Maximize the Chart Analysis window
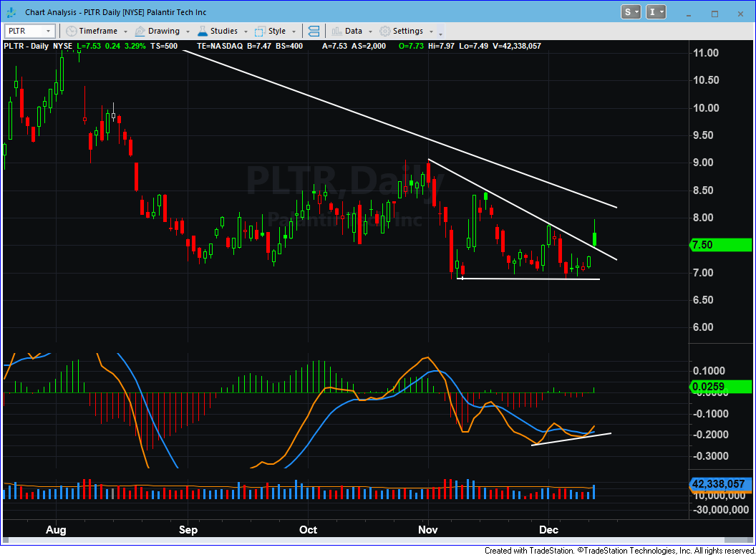Screen dimensions: 756x555 714,14
